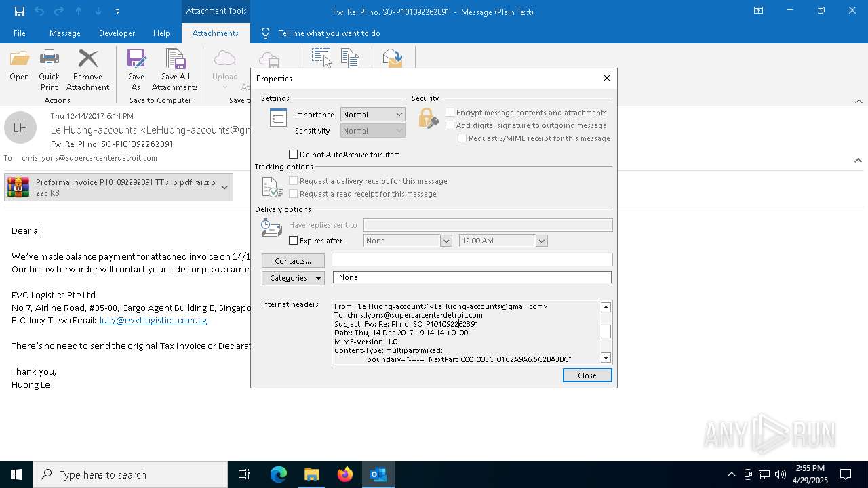Open File Explorer from taskbar
The height and width of the screenshot is (488, 868).
tap(311, 474)
